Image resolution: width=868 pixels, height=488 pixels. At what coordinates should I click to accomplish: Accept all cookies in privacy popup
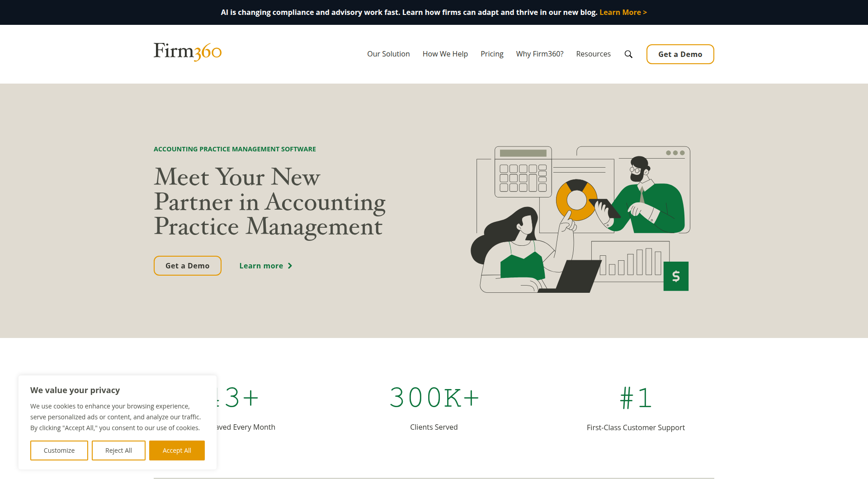click(177, 450)
